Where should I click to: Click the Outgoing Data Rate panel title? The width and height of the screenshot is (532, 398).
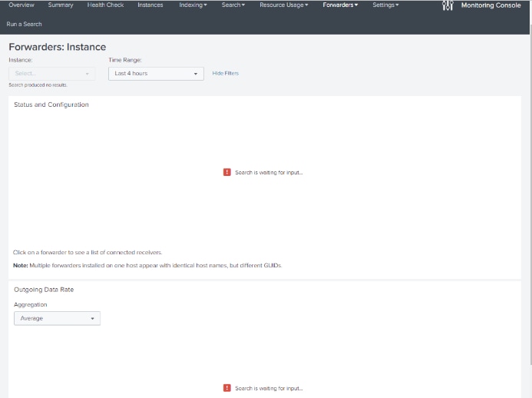(44, 290)
